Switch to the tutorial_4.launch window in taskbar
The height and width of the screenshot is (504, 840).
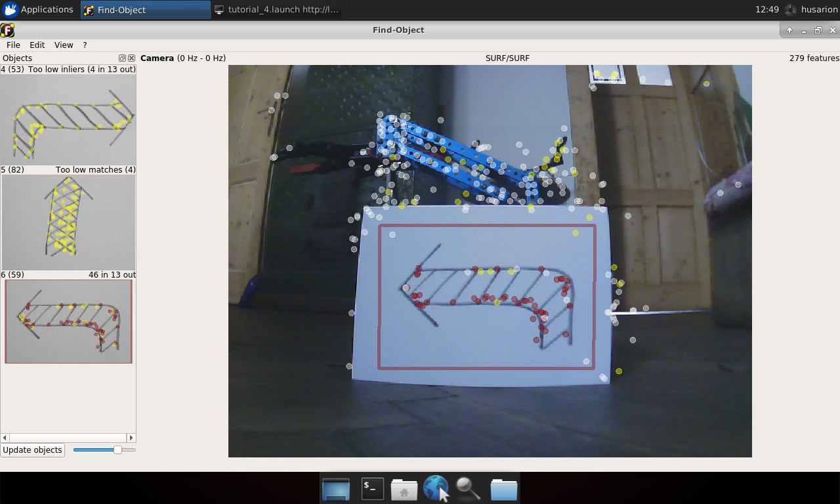(x=277, y=10)
